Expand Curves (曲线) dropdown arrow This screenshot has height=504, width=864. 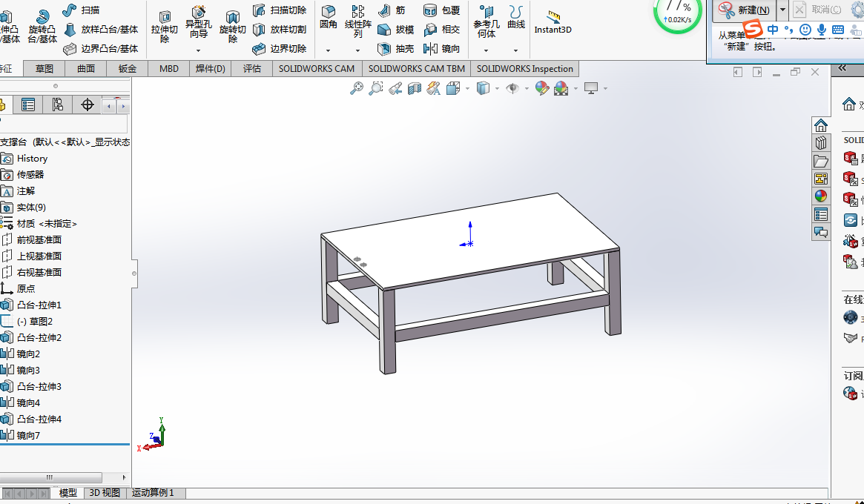coord(515,50)
